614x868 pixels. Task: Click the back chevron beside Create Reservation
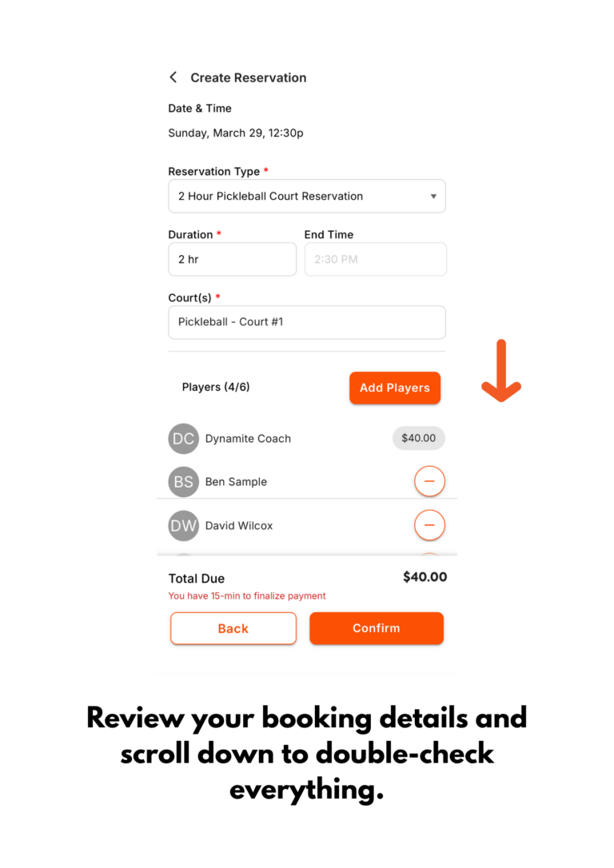[x=173, y=78]
